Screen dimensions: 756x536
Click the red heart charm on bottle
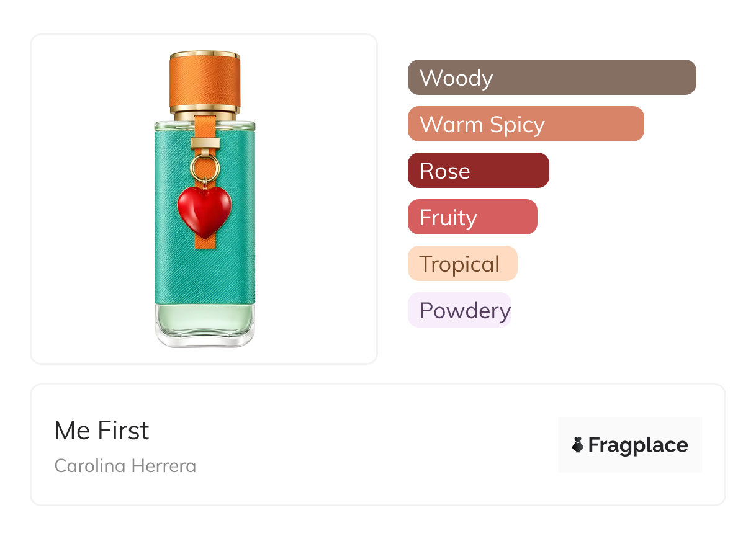[x=204, y=209]
